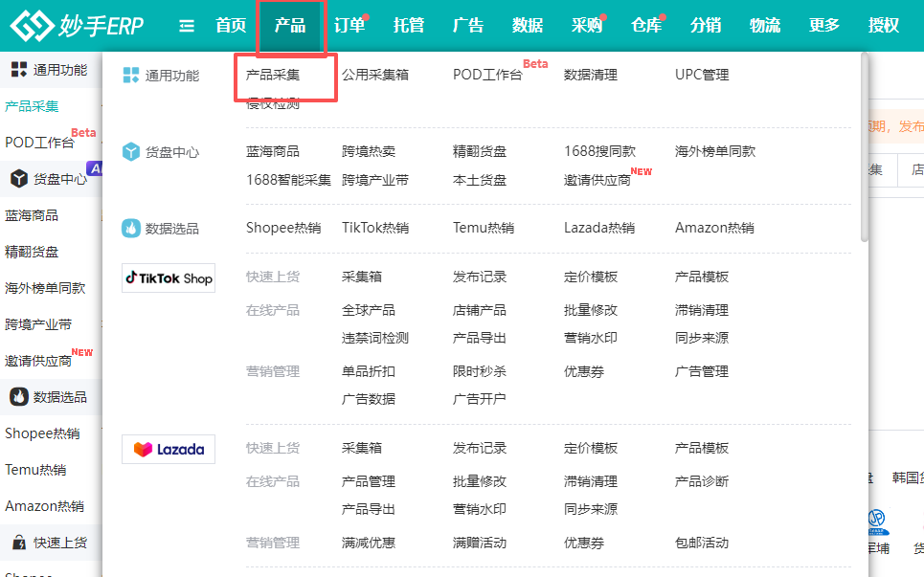This screenshot has width=924, height=577.
Task: Click the 数据选品 flame icon in dropdown menu
Action: pos(131,228)
